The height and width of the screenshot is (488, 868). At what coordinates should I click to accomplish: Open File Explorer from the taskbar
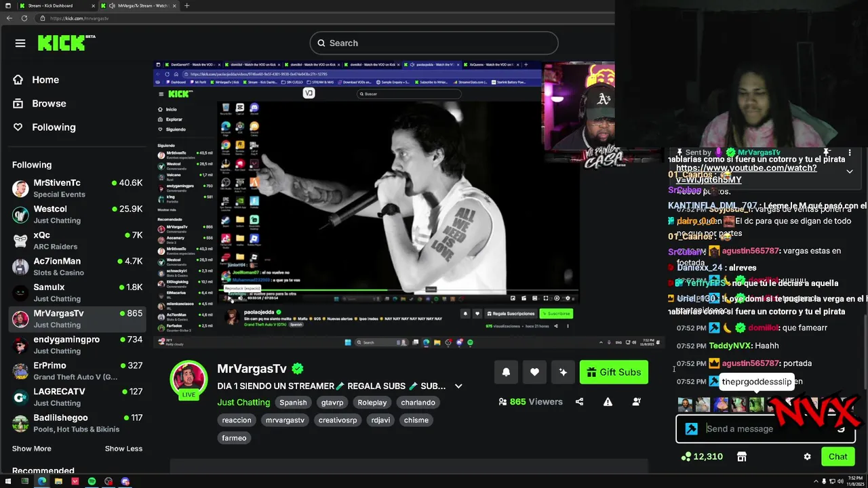58,482
